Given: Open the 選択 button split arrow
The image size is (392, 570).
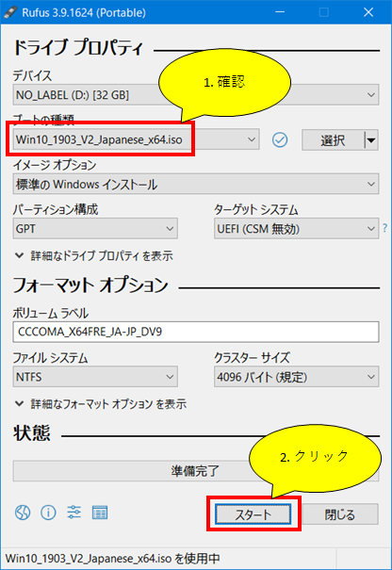Looking at the screenshot, I should pyautogui.click(x=371, y=140).
